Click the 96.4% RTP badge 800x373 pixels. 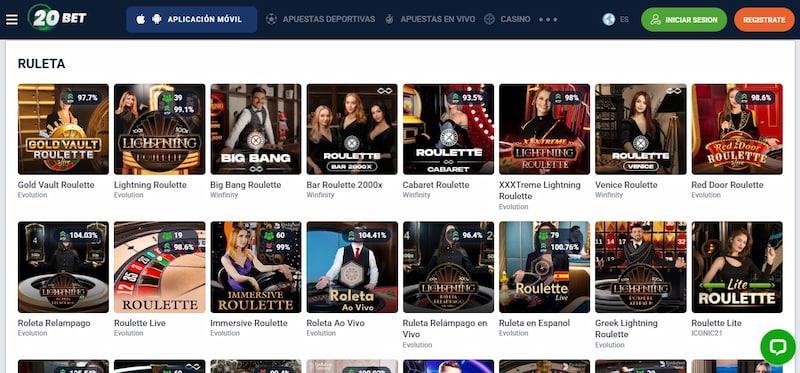coord(465,235)
